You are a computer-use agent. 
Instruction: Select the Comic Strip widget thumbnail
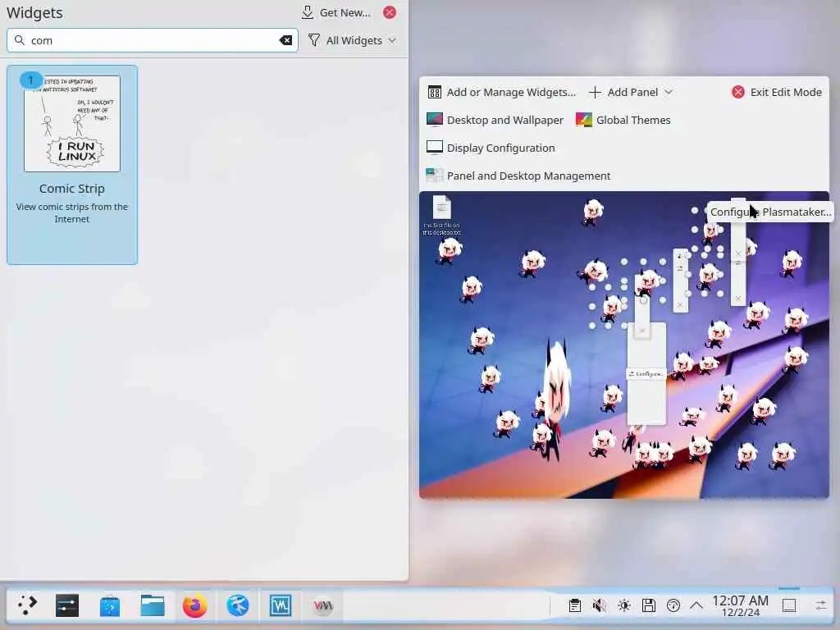pos(72,124)
